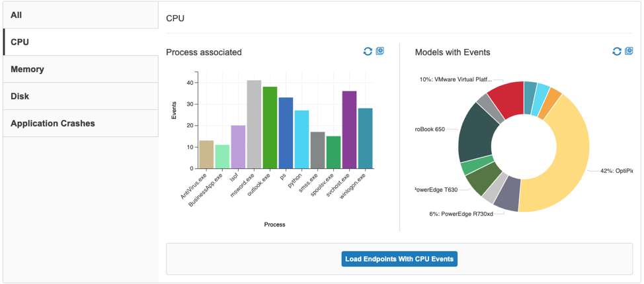
Task: Click the msword.exe gray bar
Action: [254, 124]
